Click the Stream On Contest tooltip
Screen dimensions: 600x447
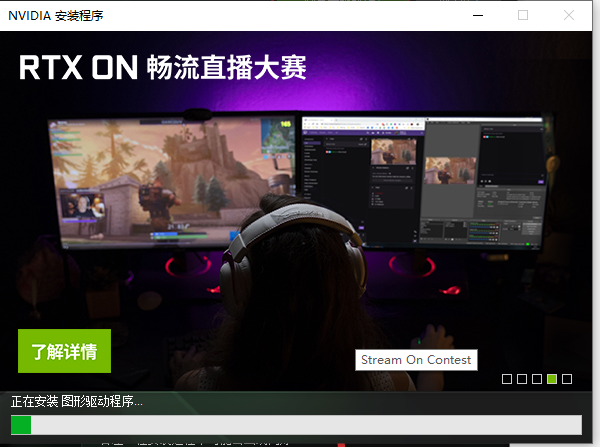pos(416,360)
